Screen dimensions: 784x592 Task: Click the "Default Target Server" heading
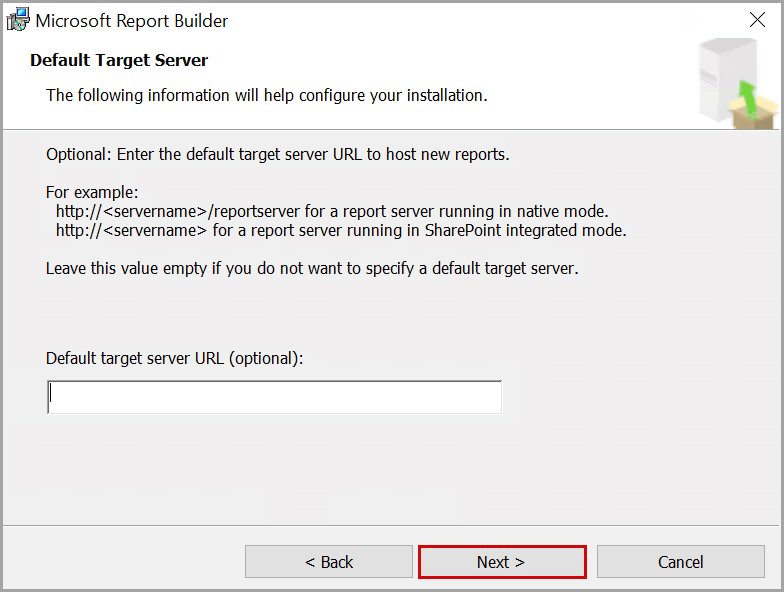(119, 60)
